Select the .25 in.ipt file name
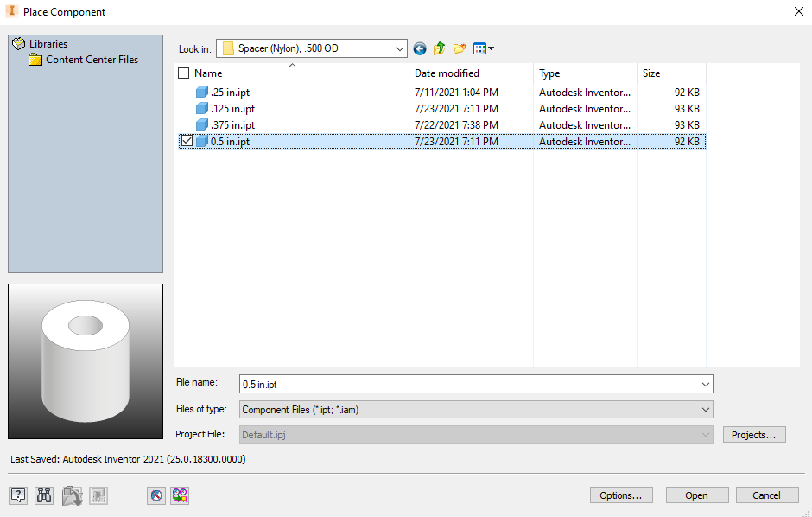 (230, 93)
